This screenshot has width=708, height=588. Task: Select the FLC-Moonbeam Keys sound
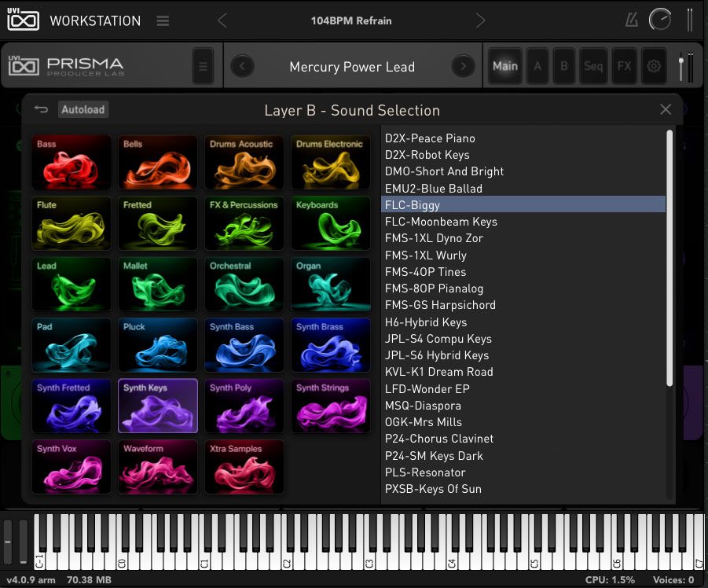pyautogui.click(x=523, y=222)
